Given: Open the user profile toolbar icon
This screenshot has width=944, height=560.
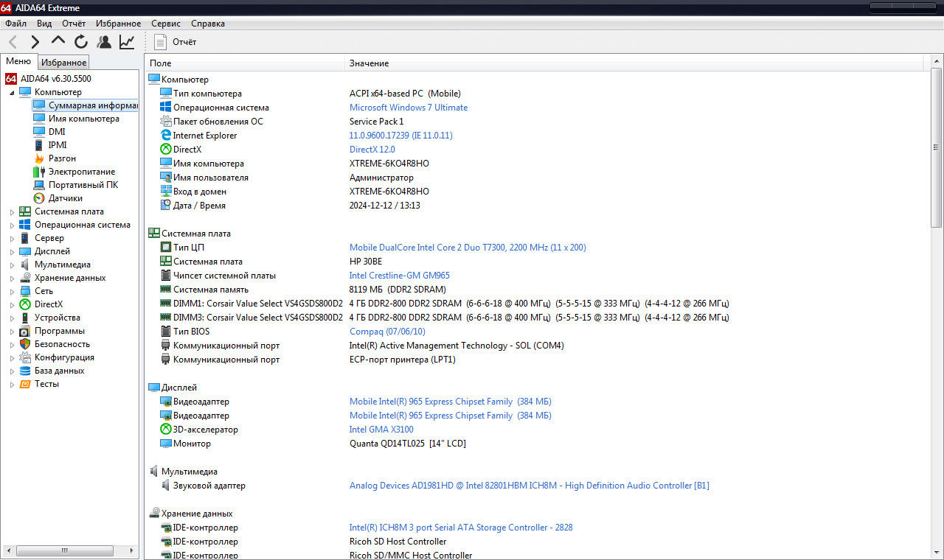Looking at the screenshot, I should tap(104, 42).
